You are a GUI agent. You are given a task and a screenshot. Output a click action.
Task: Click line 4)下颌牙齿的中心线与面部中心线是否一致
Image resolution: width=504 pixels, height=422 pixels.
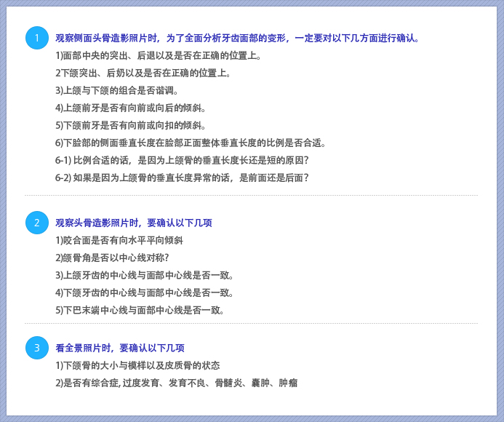[x=144, y=292]
